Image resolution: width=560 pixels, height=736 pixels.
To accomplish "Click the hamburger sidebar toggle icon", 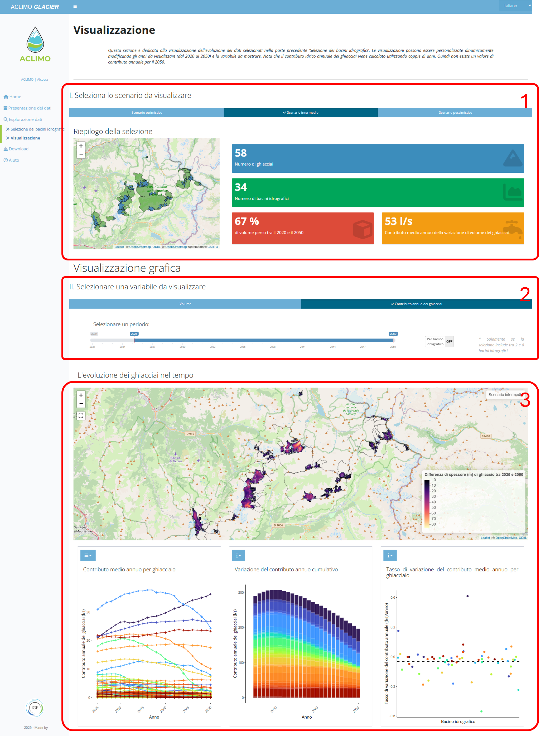I will click(x=75, y=6).
